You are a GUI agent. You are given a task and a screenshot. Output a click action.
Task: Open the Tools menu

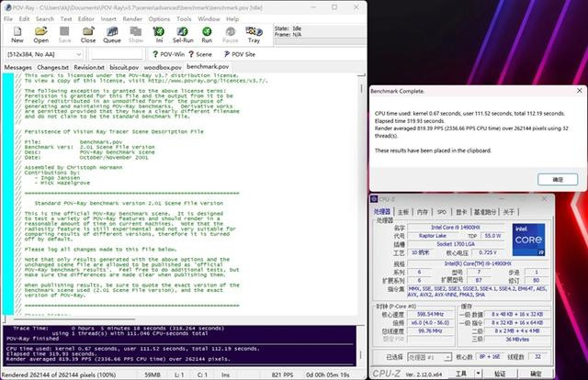click(184, 18)
